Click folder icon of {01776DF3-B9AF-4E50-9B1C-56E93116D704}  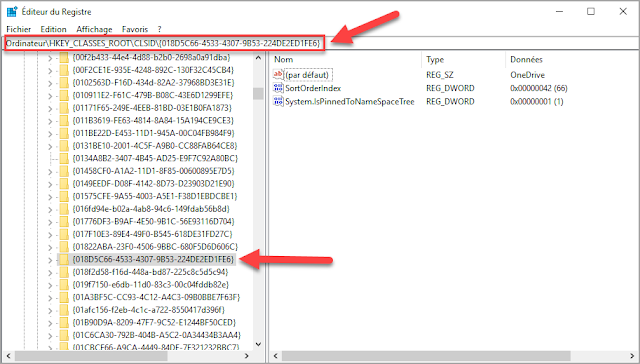point(64,222)
